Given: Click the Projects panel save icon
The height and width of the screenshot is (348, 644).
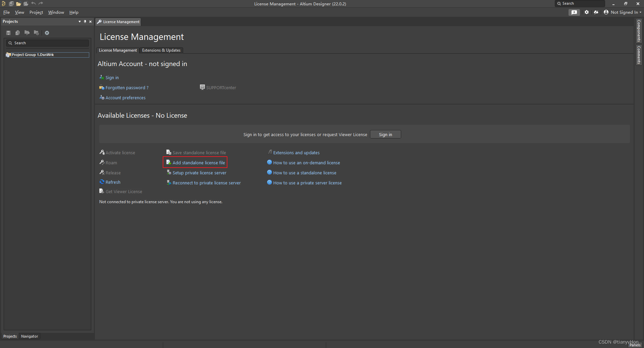Looking at the screenshot, I should [x=8, y=33].
